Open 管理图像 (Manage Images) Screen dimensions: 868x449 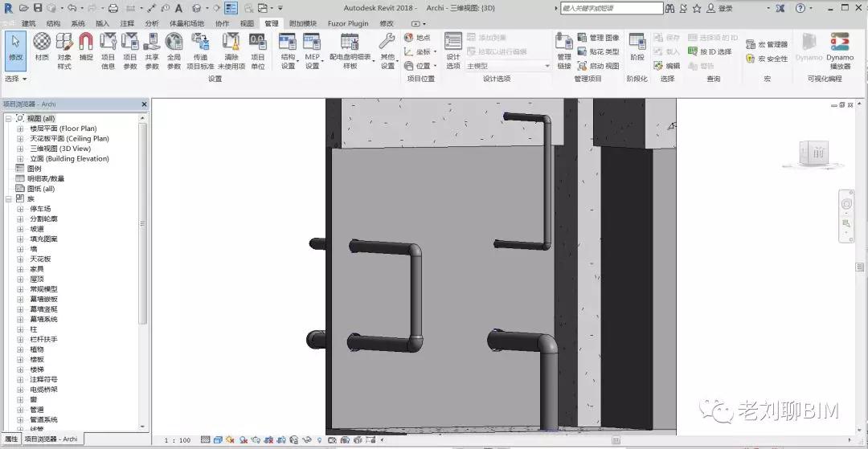click(599, 38)
